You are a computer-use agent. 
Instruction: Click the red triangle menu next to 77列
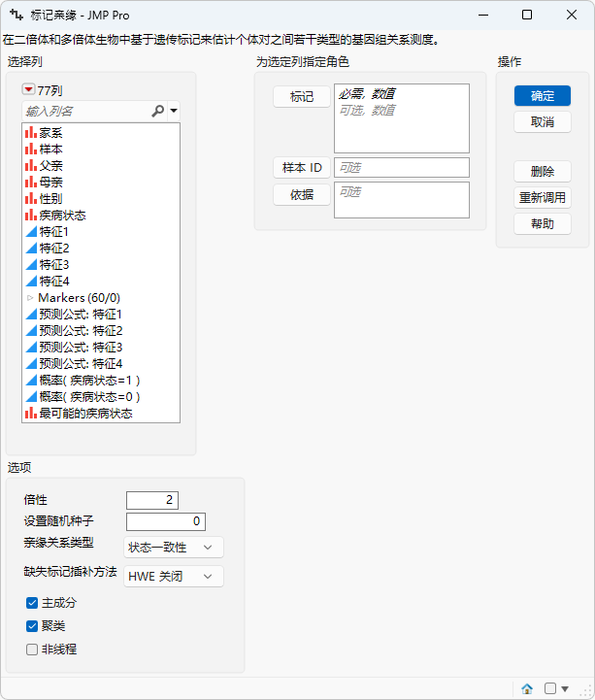tap(28, 89)
